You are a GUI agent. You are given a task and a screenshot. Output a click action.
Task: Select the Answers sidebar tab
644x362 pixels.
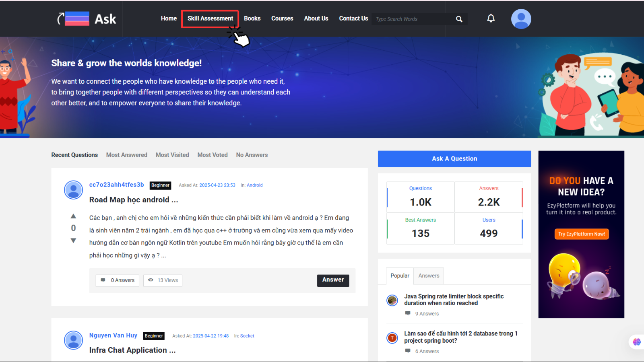tap(429, 276)
